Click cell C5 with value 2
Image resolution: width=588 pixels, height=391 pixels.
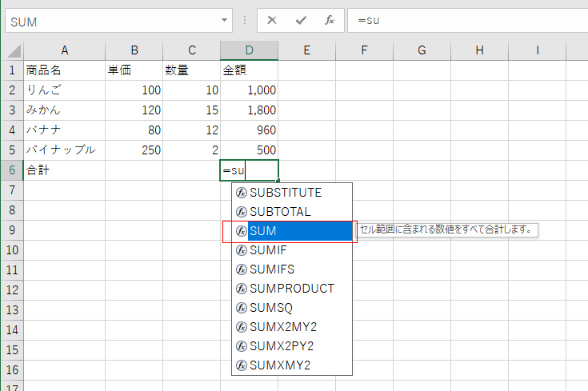tap(192, 150)
